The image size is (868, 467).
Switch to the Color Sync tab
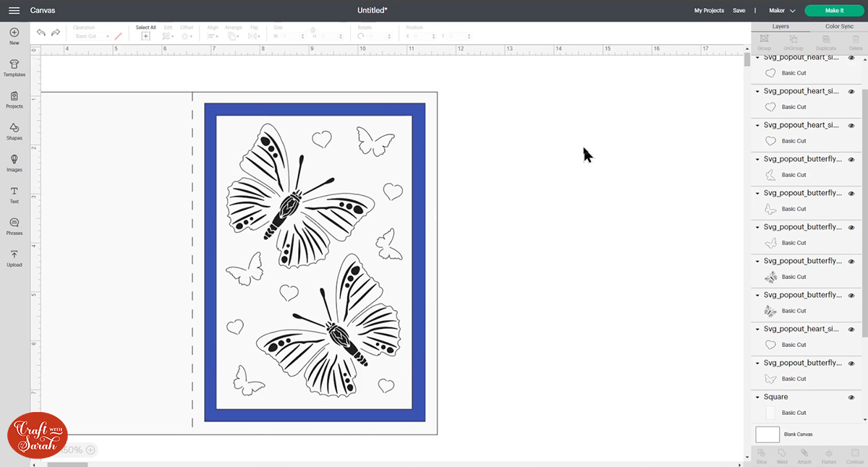tap(839, 26)
